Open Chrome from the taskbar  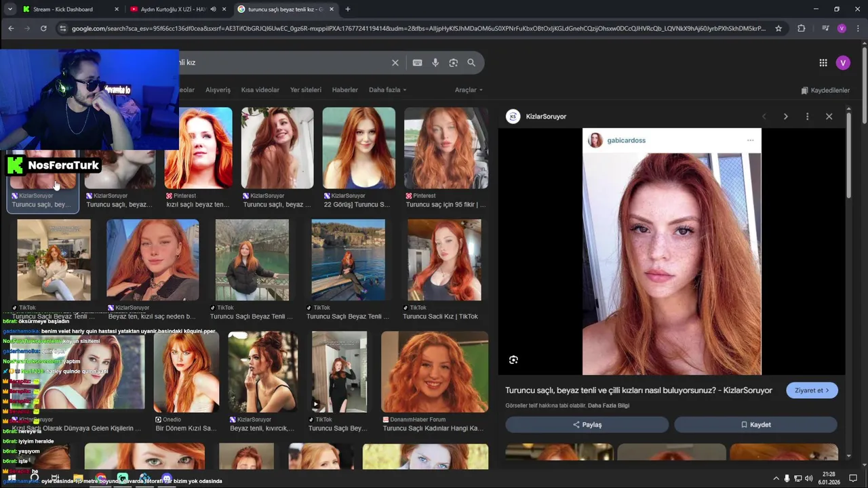click(100, 479)
